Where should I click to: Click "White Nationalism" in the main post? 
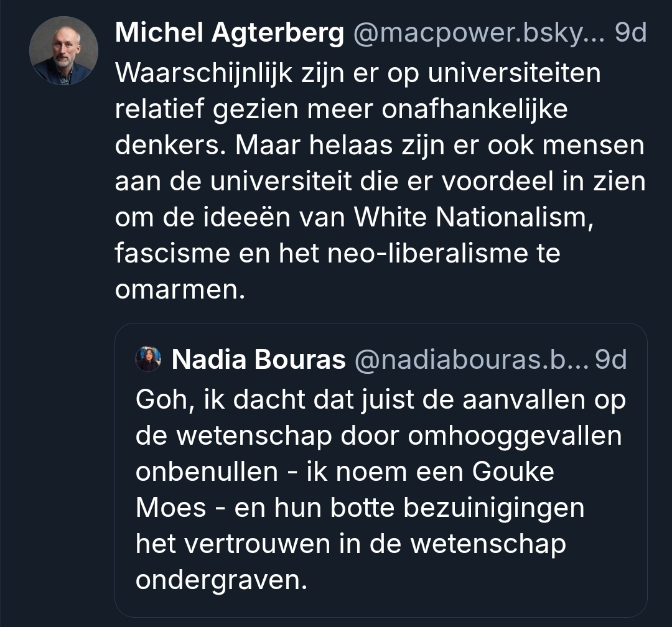[x=469, y=217]
